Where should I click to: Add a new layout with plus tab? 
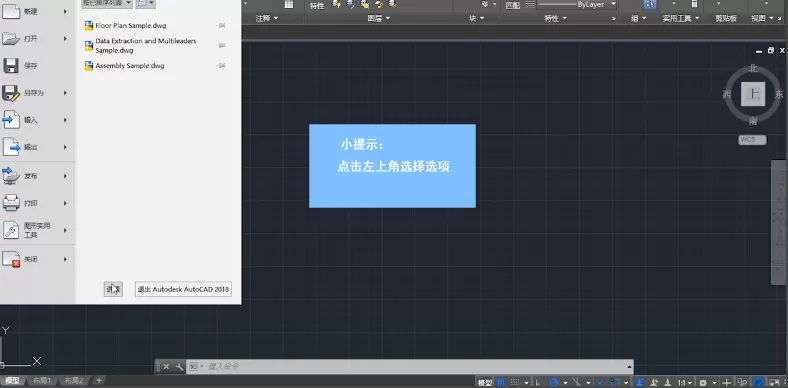point(99,380)
